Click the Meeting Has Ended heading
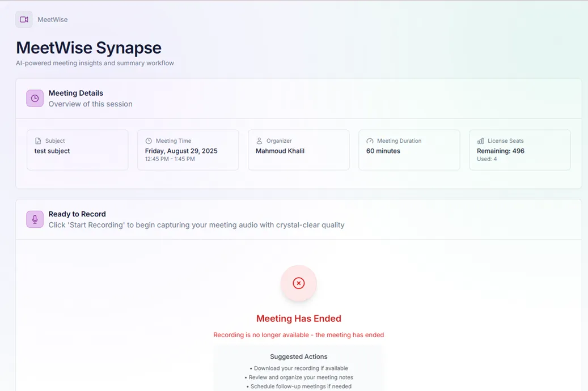 299,318
